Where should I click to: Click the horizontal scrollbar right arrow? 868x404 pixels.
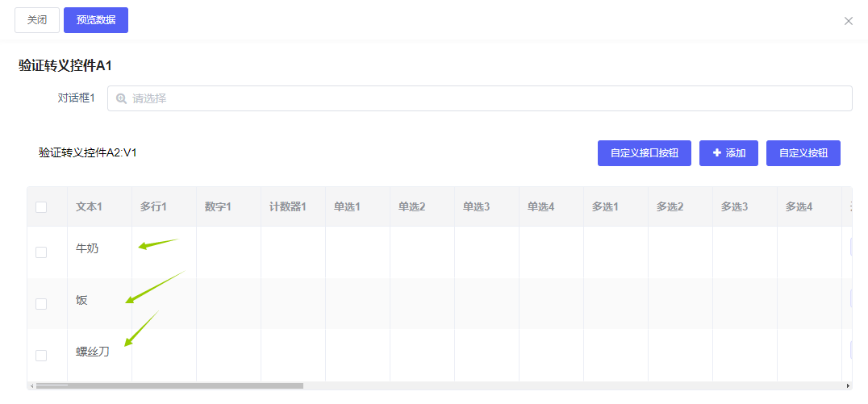[x=848, y=386]
